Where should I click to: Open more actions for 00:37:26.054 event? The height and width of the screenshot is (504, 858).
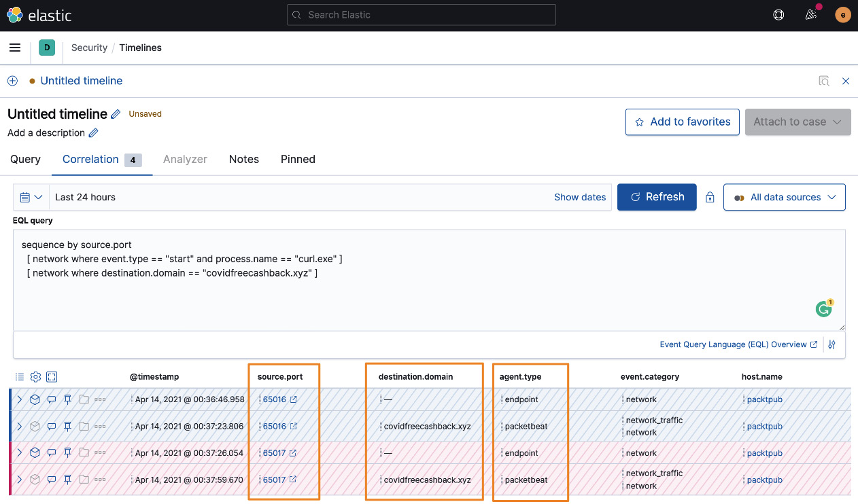[100, 452]
